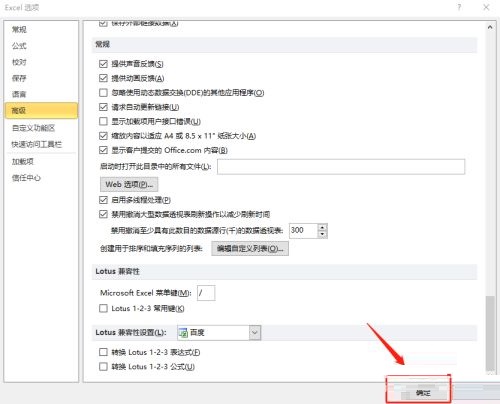Enable 转换 Lotus 1-2-3 公式 checkbox
Screen dimensions: 500x404
[103, 367]
